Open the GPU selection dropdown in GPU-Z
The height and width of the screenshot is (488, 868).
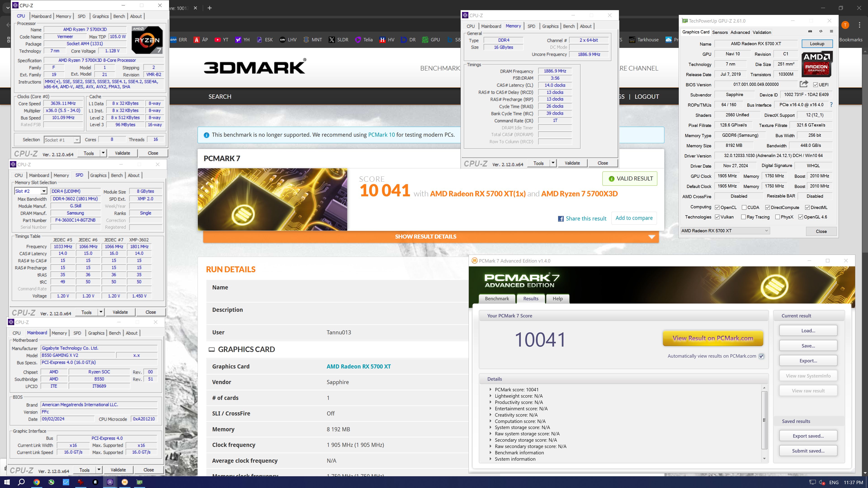pyautogui.click(x=725, y=231)
